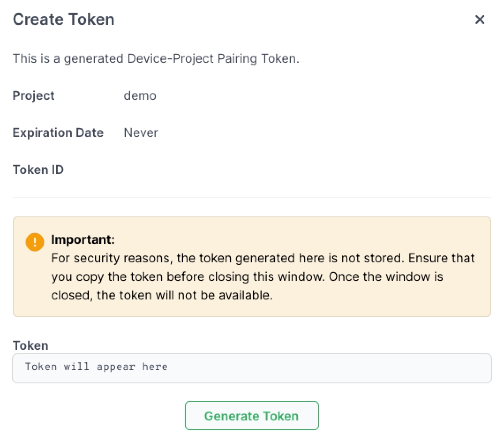The image size is (504, 439).
Task: Close the Create Token dialog
Action: [x=480, y=19]
